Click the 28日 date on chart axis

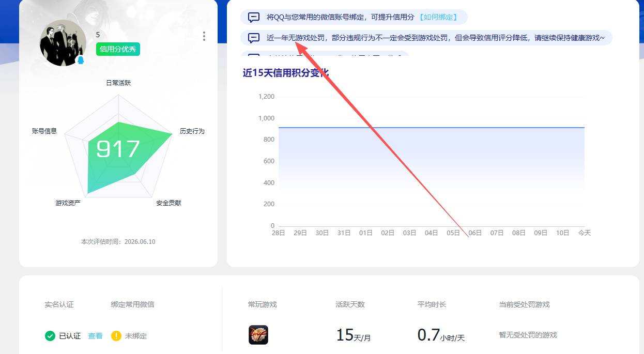pos(279,233)
